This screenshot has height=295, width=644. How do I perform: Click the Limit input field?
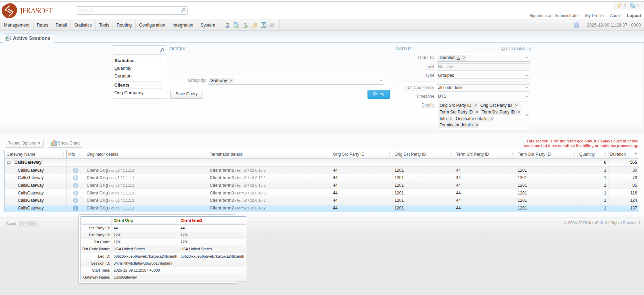click(x=483, y=67)
